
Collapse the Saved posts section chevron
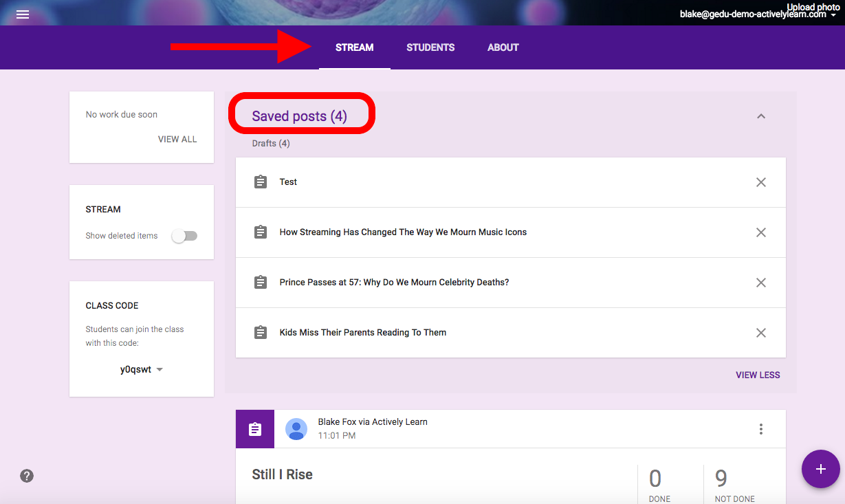pos(761,116)
